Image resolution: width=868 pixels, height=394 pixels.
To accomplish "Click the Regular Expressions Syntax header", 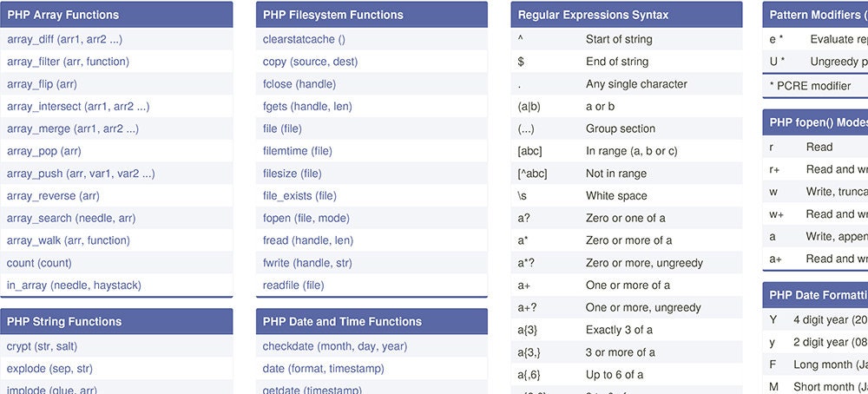I will point(627,15).
